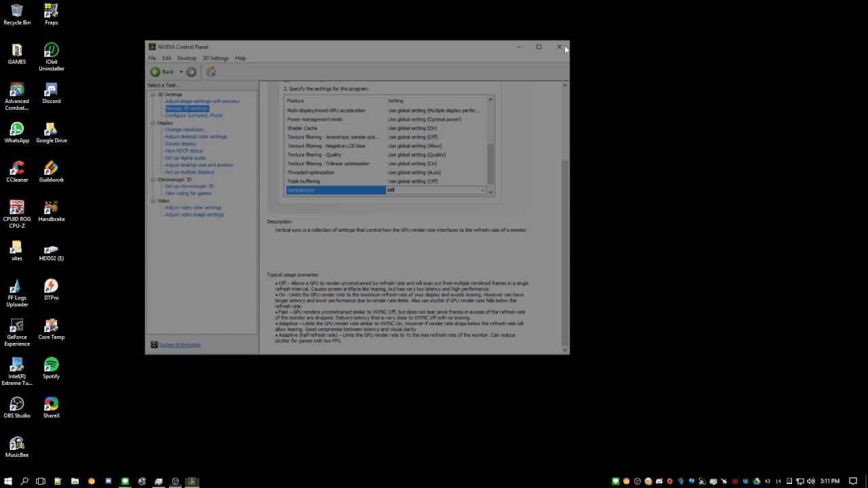The image size is (868, 488).
Task: Select the GAMES folder desktop icon
Action: tap(17, 54)
